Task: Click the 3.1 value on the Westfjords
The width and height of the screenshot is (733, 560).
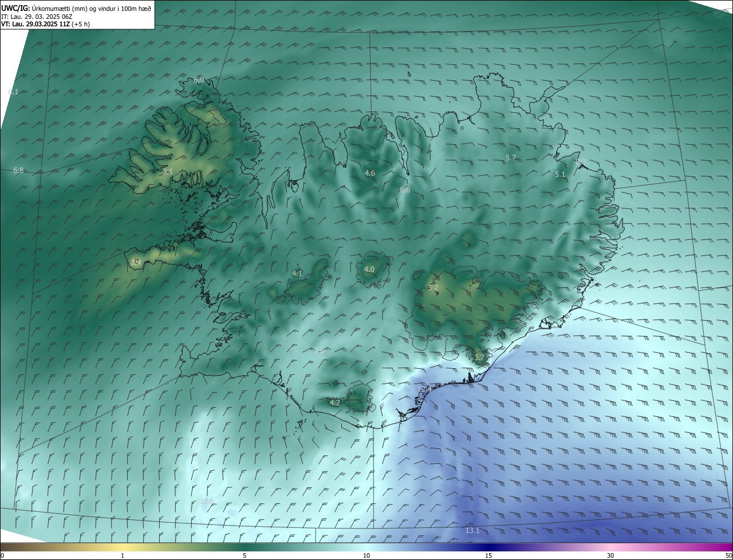Action: (x=167, y=171)
